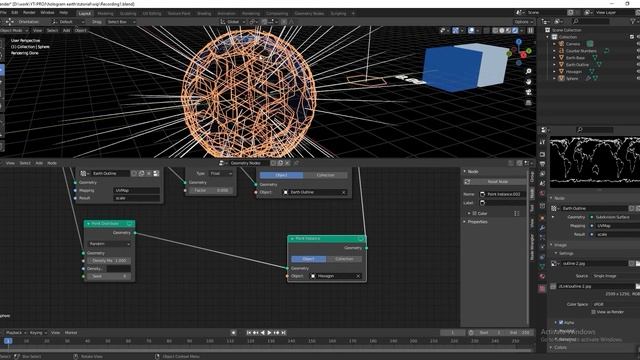Open the Texture checker properties tab
640x360 pixels.
(x=542, y=289)
